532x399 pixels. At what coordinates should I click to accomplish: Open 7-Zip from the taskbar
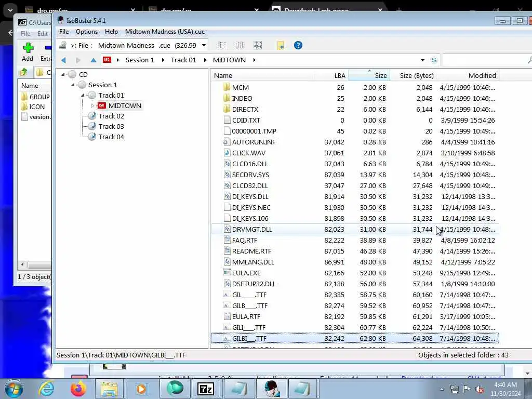tap(205, 389)
